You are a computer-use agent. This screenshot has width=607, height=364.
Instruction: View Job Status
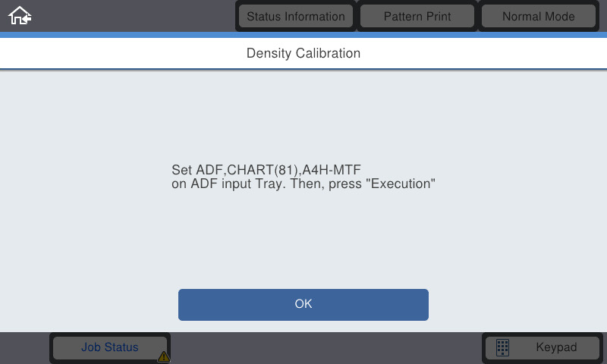[x=109, y=347]
